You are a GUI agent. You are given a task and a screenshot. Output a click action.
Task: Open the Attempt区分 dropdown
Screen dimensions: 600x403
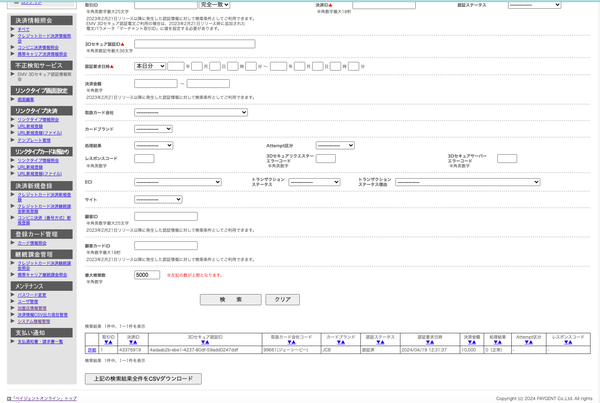[335, 145]
